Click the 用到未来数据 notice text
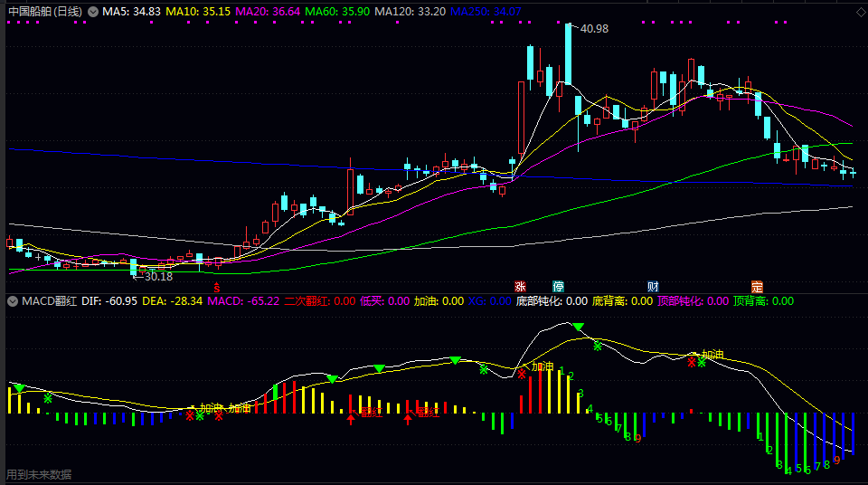 pyautogui.click(x=39, y=474)
